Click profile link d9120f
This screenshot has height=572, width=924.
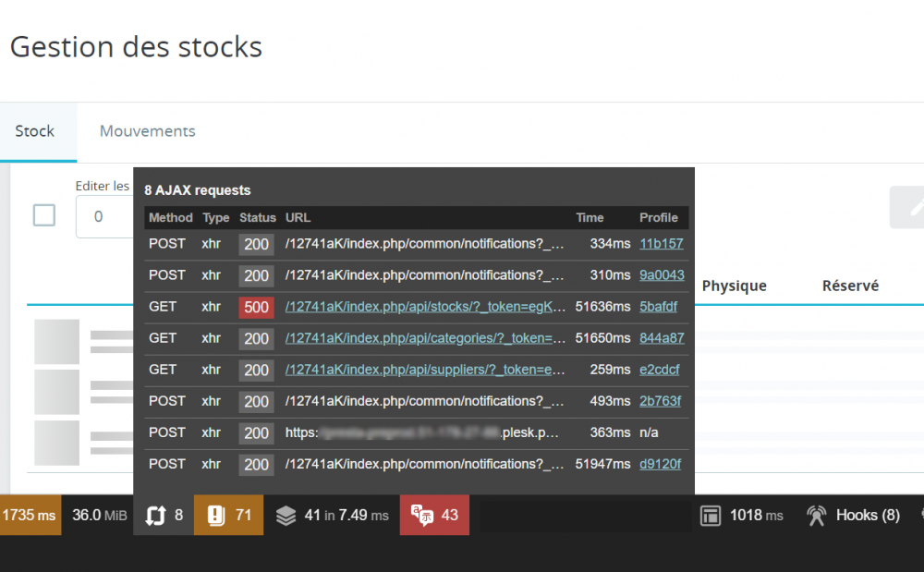660,464
